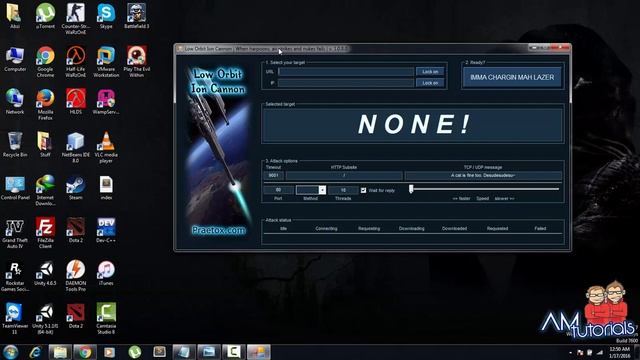Open the VMware Workstation desktop shortcut
Viewport: 640px width, 360px height.
click(x=106, y=62)
